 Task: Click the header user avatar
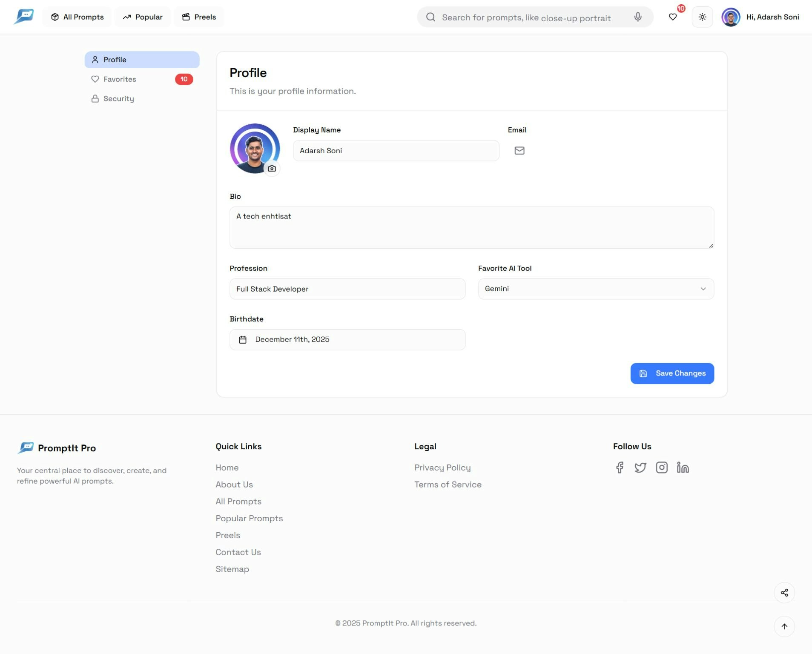[731, 17]
